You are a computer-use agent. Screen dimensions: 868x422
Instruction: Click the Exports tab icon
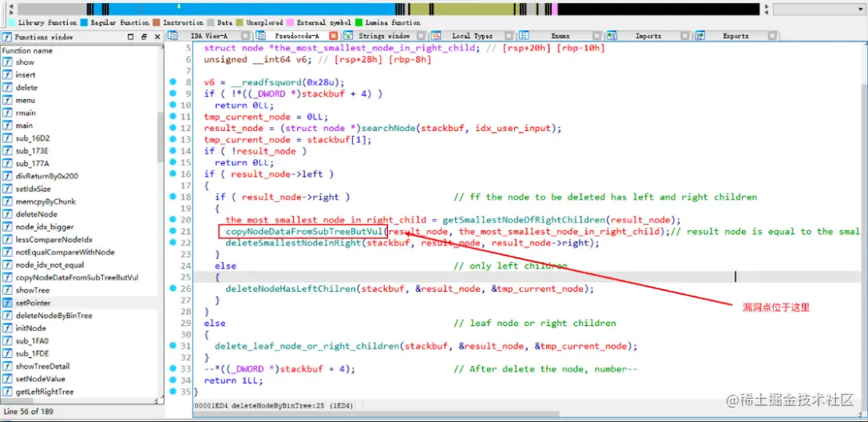coord(700,36)
